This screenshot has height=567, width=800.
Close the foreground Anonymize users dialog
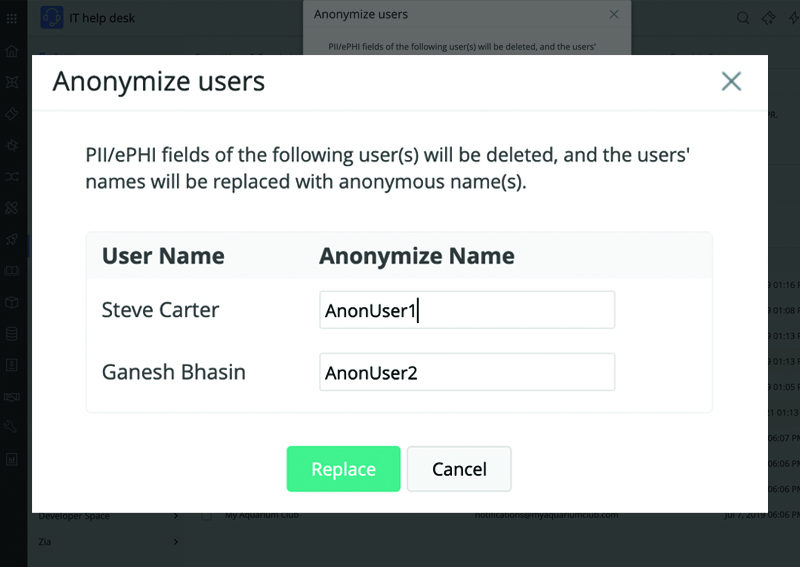click(731, 82)
